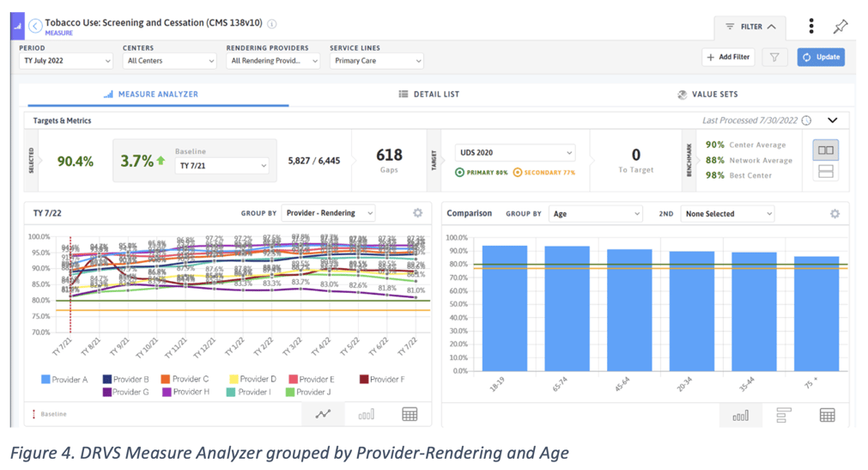Select side-by-side chart layout icon
Image resolution: width=868 pixels, height=470 pixels.
[825, 150]
